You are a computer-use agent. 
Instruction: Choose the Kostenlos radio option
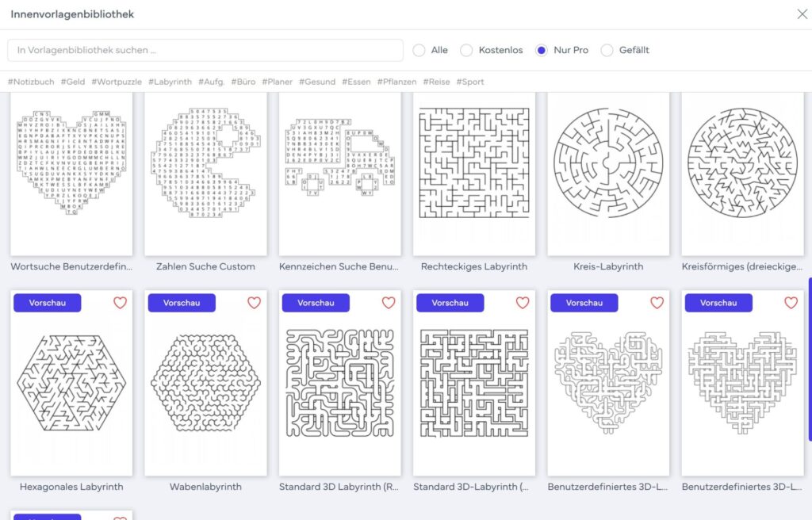[x=466, y=50]
